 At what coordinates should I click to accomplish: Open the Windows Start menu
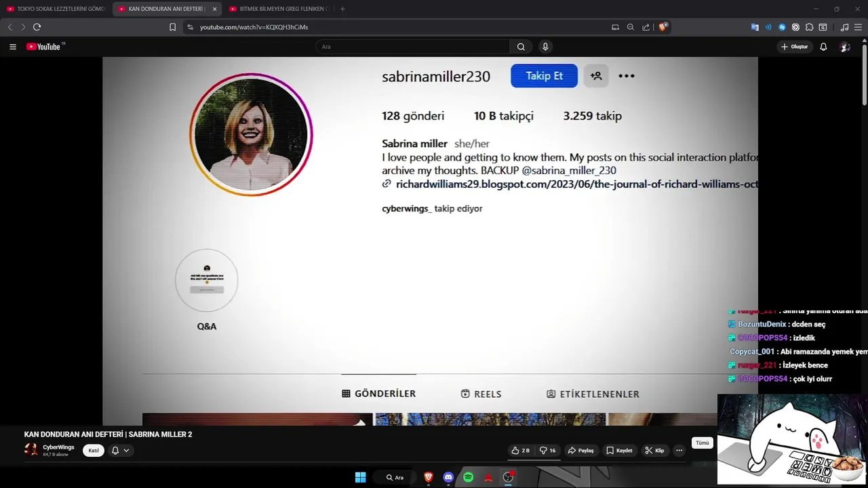[360, 477]
